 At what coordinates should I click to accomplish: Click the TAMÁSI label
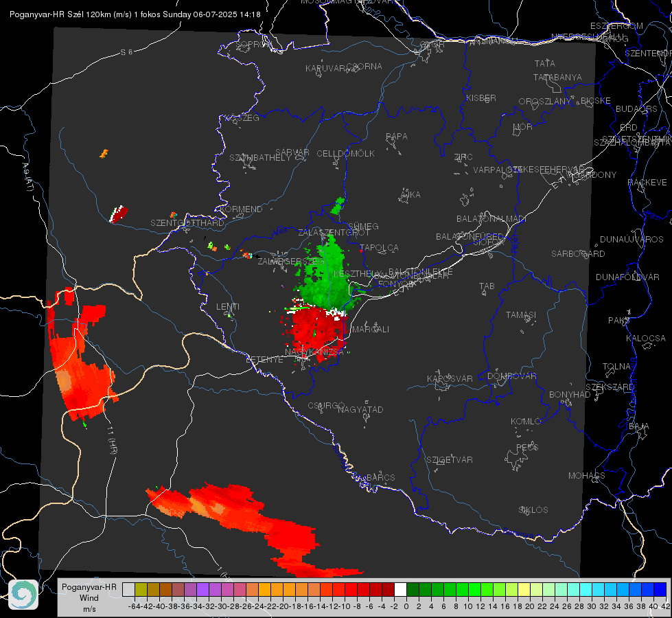click(521, 315)
